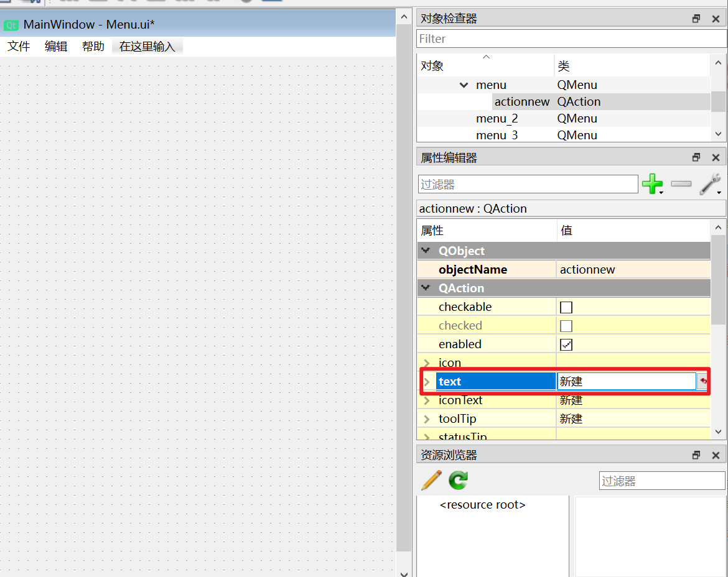
Task: Uncheck the enabled checkbox
Action: click(566, 344)
